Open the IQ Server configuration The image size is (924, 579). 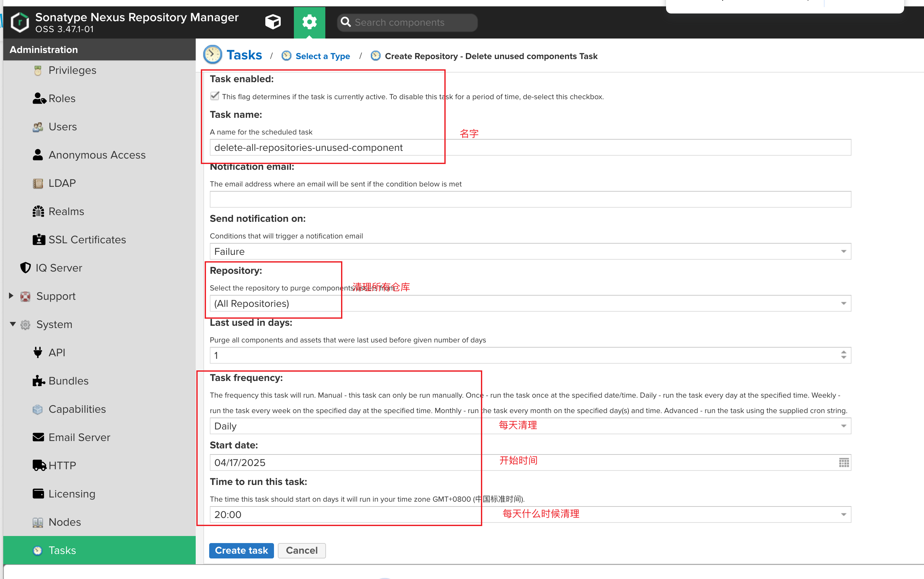click(59, 268)
